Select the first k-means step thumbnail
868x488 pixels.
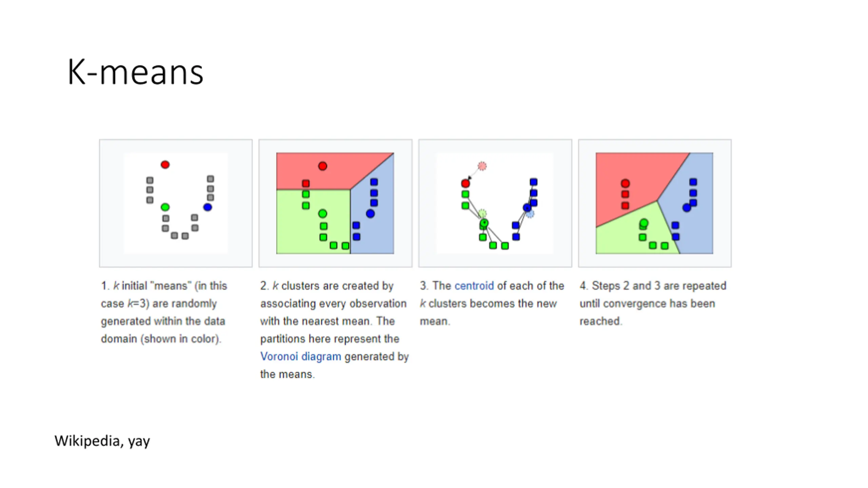(x=176, y=203)
